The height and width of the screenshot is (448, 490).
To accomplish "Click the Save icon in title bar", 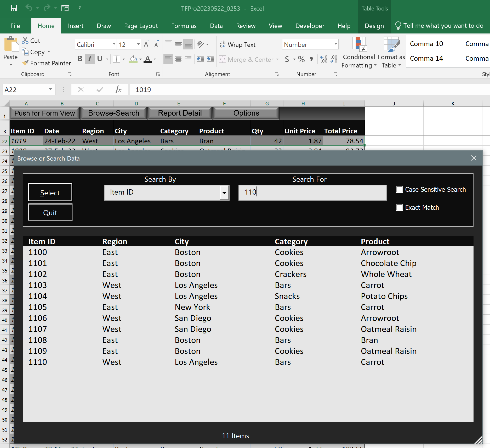I will [x=14, y=8].
